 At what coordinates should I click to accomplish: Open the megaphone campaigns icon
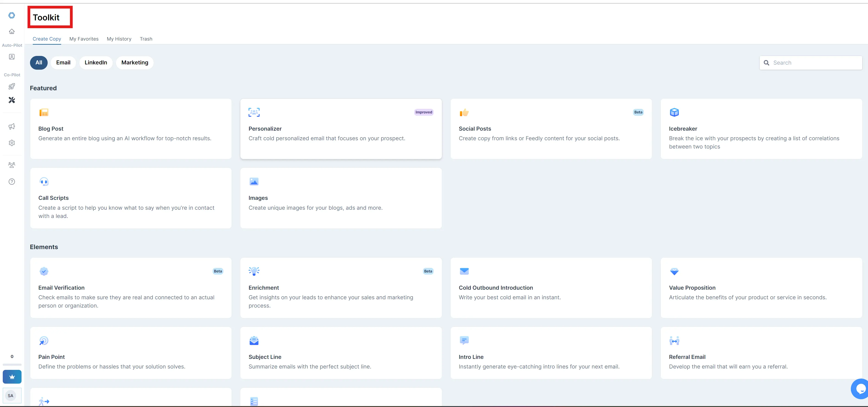pos(12,126)
